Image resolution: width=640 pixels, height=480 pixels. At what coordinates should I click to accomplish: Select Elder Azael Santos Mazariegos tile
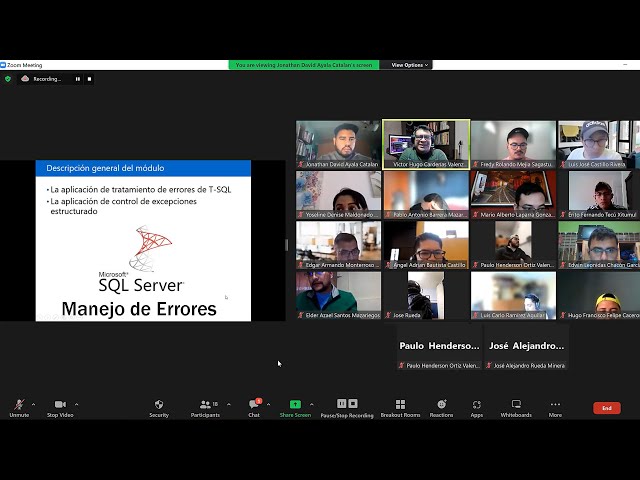338,296
